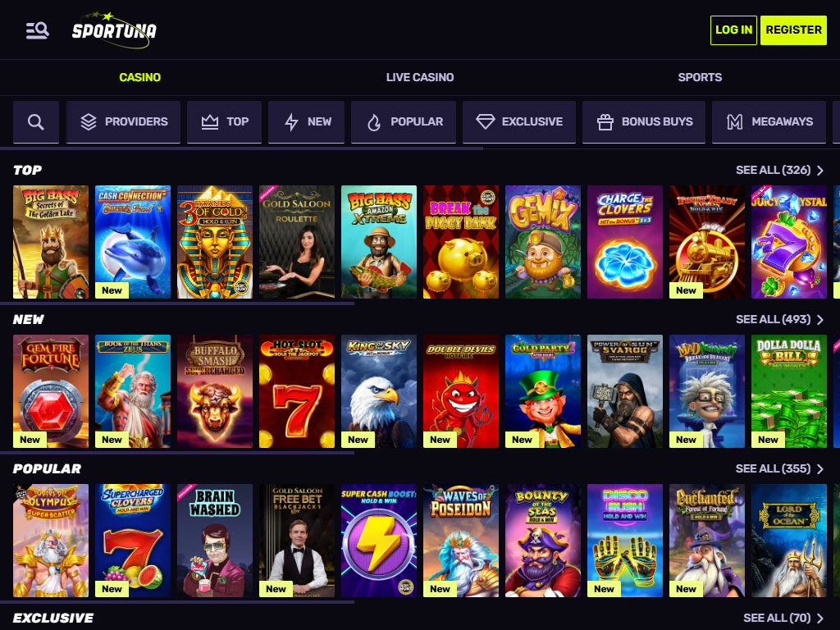Switch to the Sports tab
Image resolution: width=840 pixels, height=630 pixels.
[700, 78]
